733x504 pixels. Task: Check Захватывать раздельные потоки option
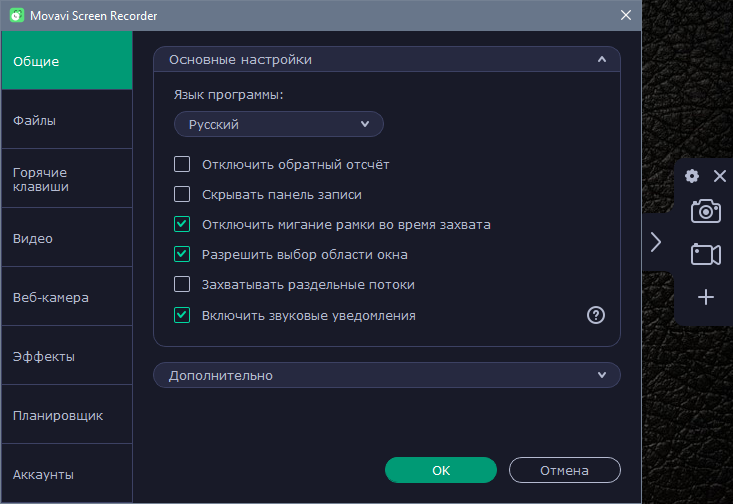coord(182,284)
